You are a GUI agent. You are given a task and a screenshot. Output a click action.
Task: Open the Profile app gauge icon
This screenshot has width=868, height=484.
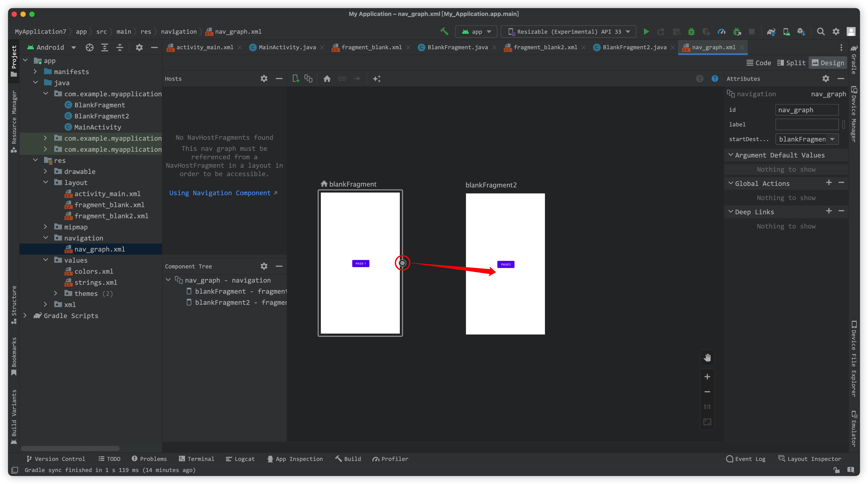[721, 32]
